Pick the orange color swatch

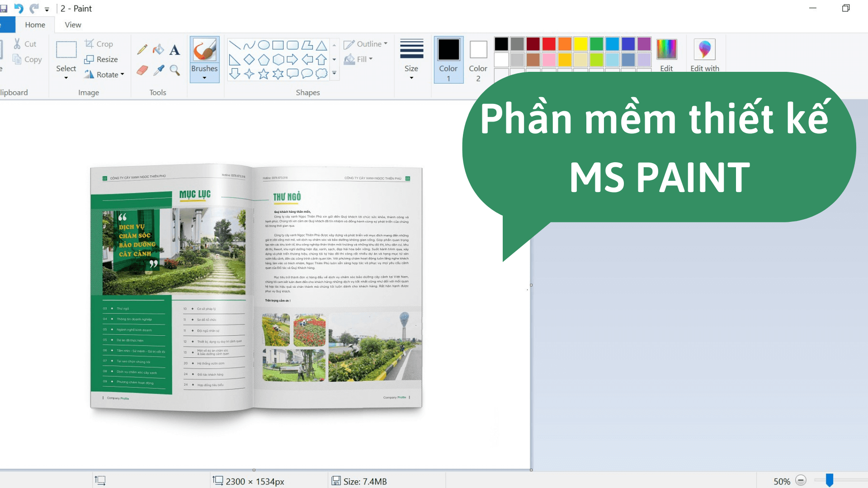pos(565,44)
